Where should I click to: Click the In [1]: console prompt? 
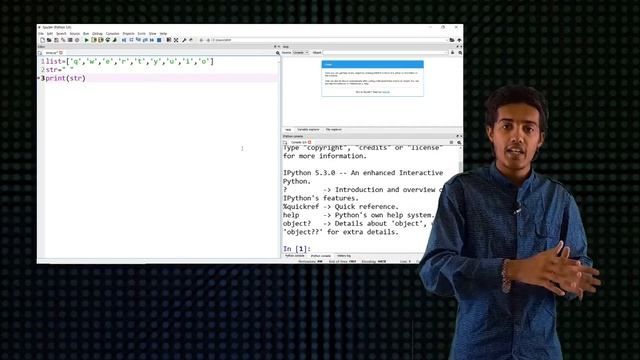[297, 249]
